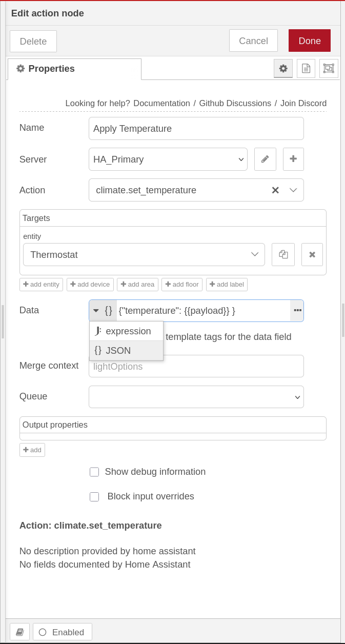Expand Action dropdown chevron
Screen dimensions: 345x644
(293, 190)
